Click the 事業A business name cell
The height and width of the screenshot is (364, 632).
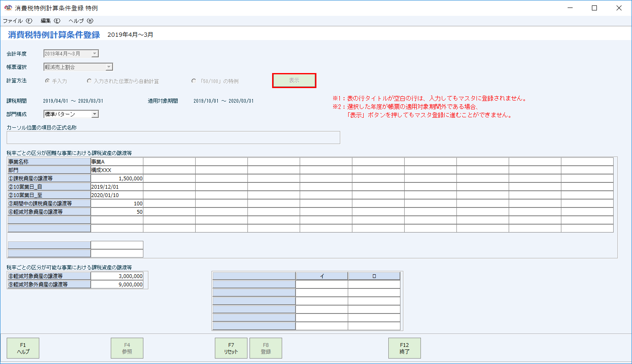click(117, 162)
